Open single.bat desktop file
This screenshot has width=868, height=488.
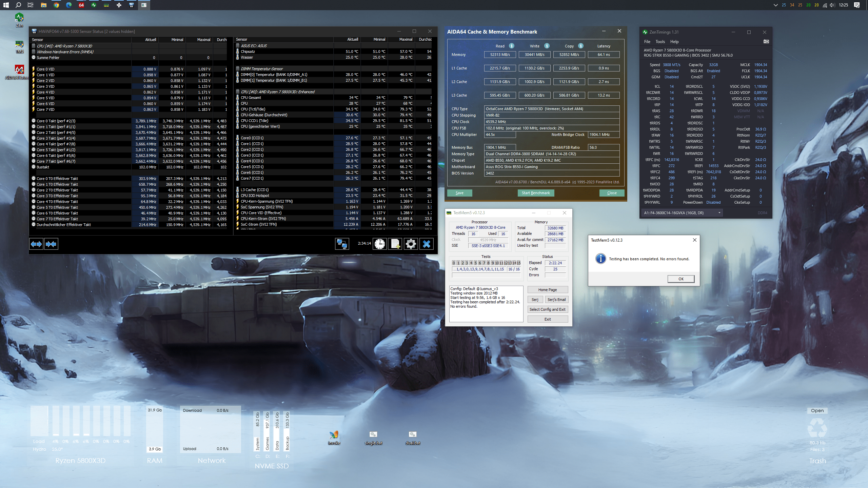373,438
